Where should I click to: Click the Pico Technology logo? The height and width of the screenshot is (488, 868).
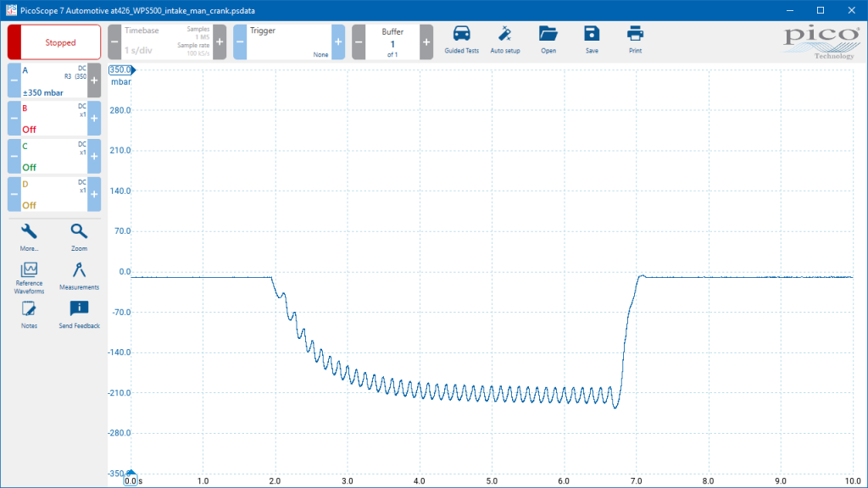tap(821, 42)
